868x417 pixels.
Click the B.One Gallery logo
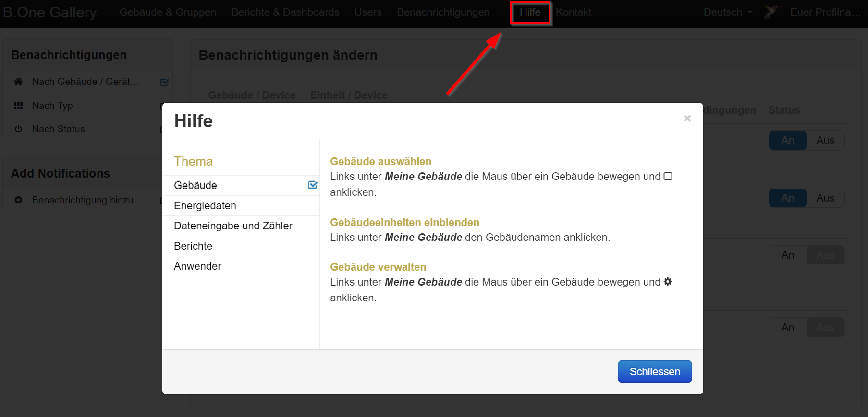(49, 12)
